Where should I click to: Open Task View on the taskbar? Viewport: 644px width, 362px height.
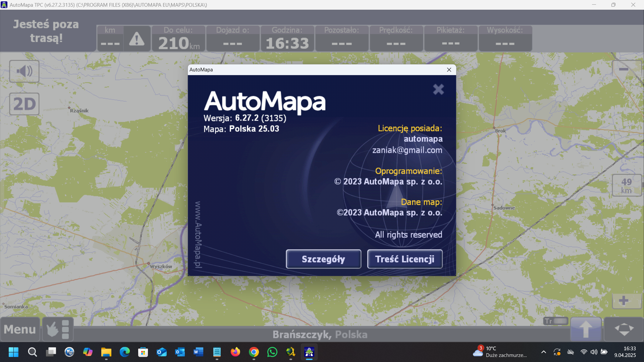point(51,352)
